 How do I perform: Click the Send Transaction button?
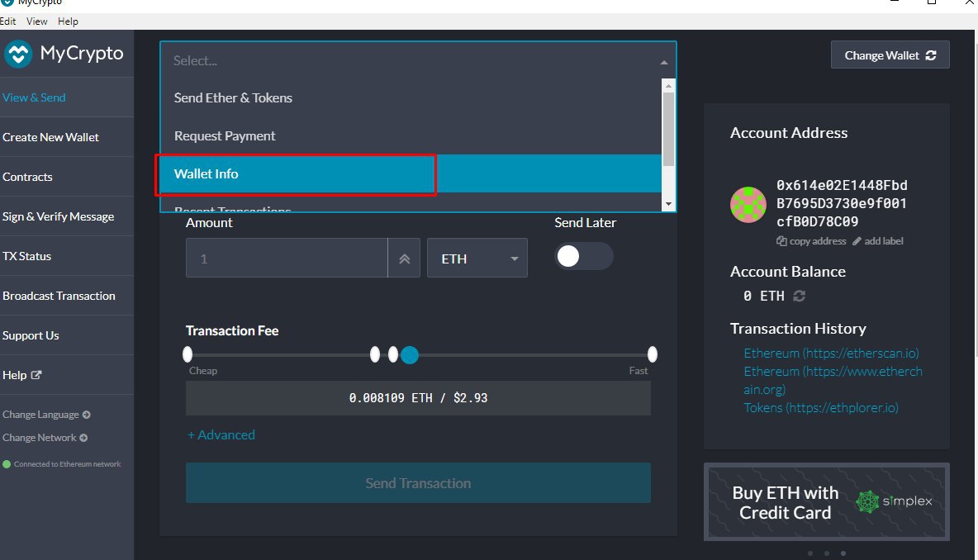point(418,482)
